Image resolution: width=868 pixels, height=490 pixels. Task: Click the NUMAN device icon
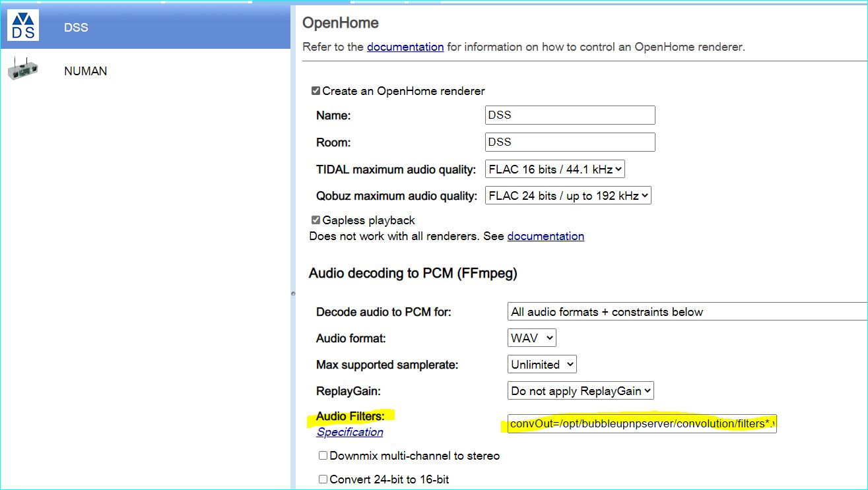(23, 69)
